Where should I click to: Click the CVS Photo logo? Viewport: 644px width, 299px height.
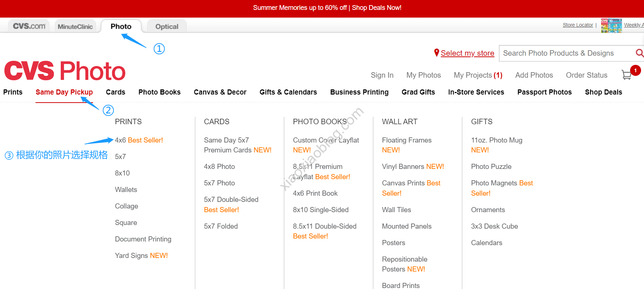pyautogui.click(x=65, y=71)
